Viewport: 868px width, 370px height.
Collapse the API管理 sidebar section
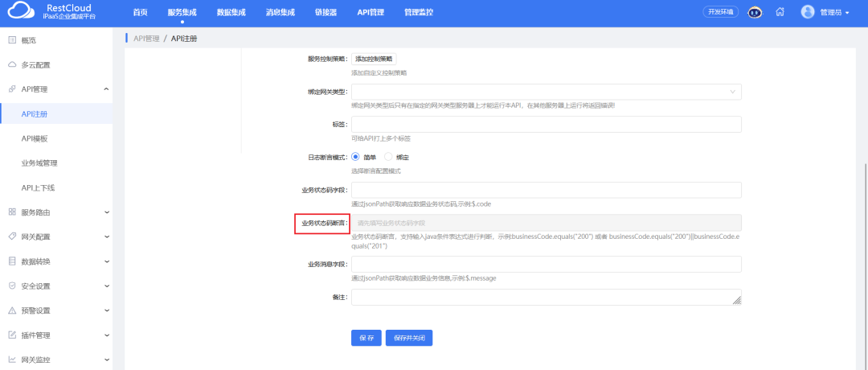(x=107, y=89)
